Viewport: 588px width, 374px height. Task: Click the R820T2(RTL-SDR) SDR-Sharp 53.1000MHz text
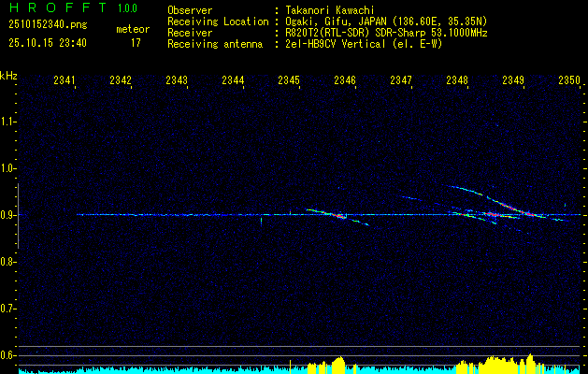[x=386, y=33]
